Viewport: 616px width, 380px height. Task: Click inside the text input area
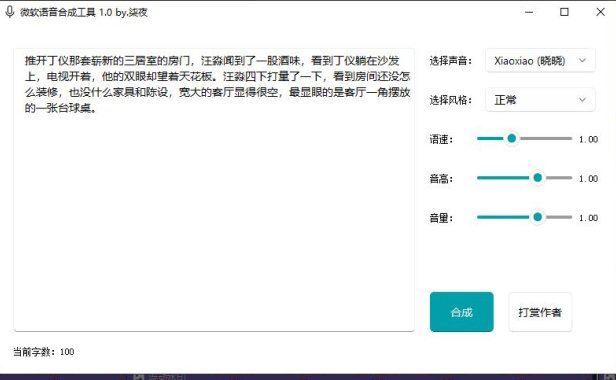point(214,190)
